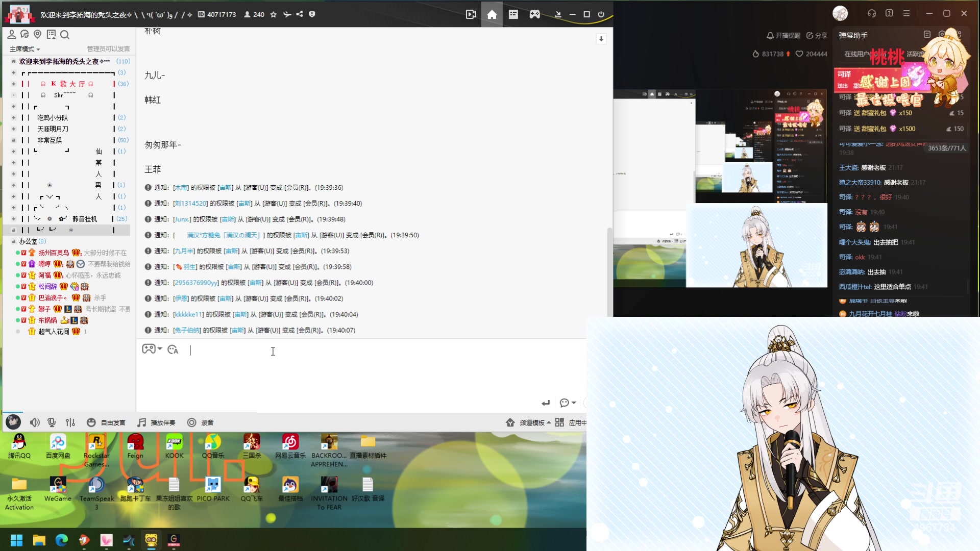Click the headset support icon in stream window
980x551 pixels.
(x=872, y=13)
